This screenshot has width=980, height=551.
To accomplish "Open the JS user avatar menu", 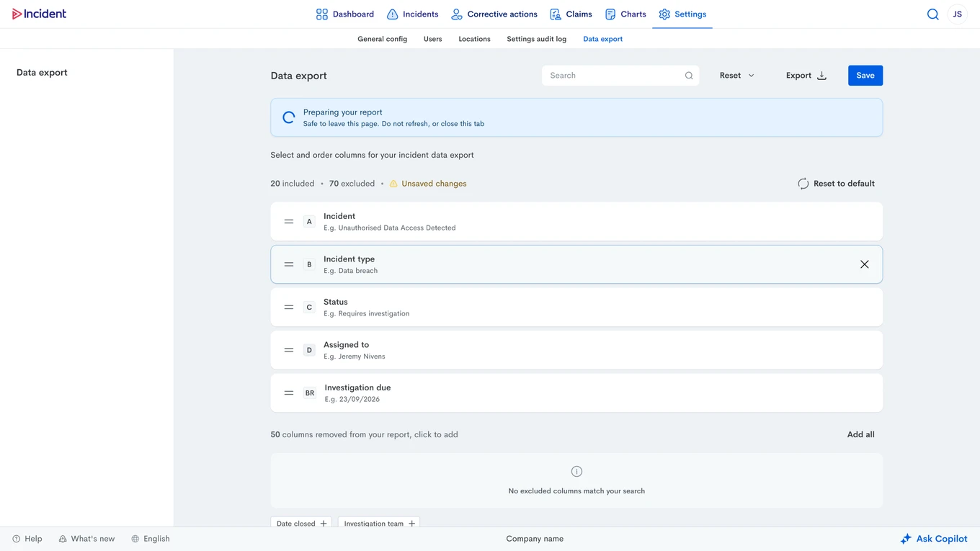I will (957, 14).
